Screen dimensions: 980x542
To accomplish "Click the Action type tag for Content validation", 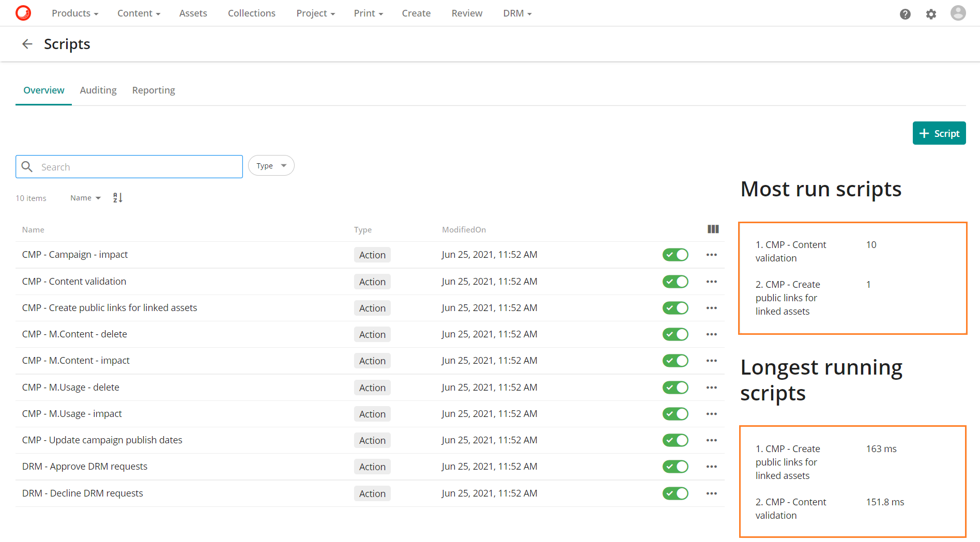I will tap(372, 282).
